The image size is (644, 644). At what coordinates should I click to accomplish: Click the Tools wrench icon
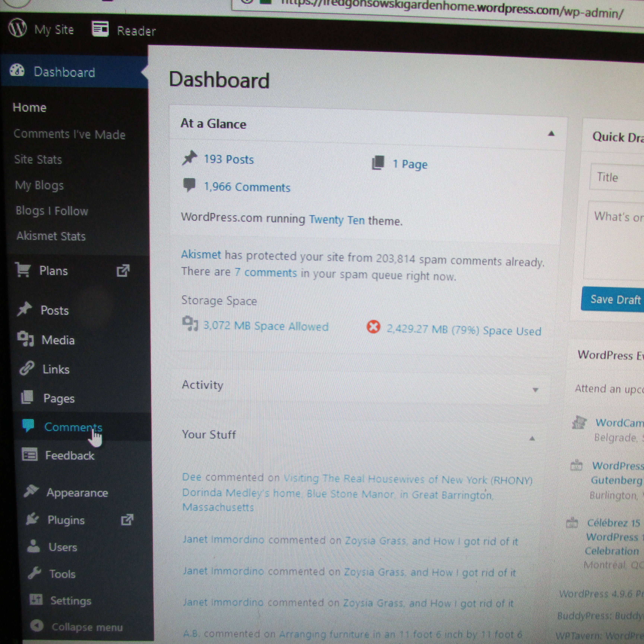[x=34, y=573]
